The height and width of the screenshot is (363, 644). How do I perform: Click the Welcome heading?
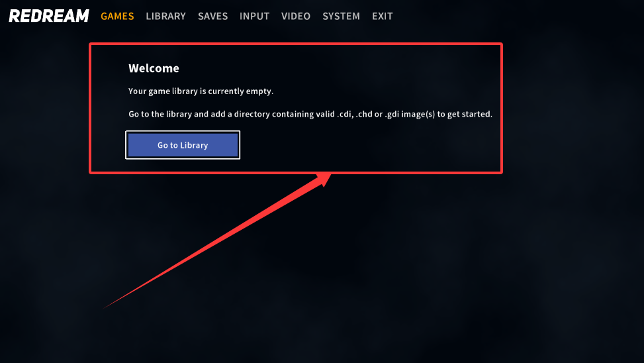click(x=154, y=68)
